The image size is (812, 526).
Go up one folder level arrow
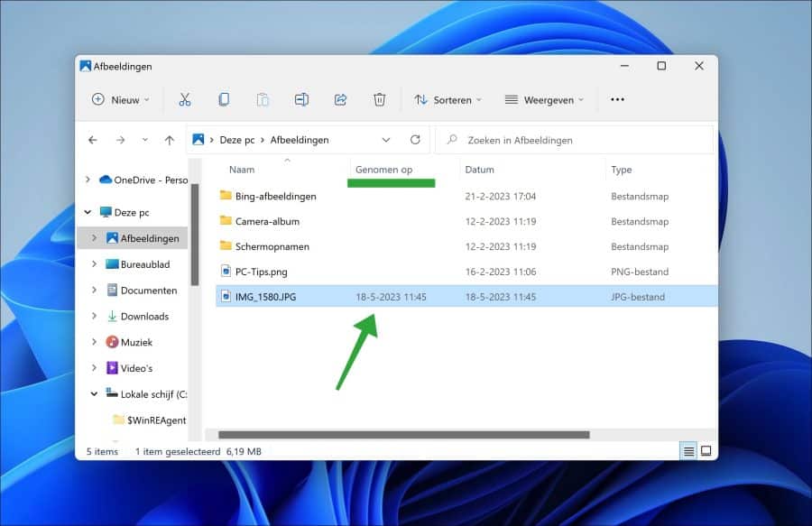pos(170,140)
